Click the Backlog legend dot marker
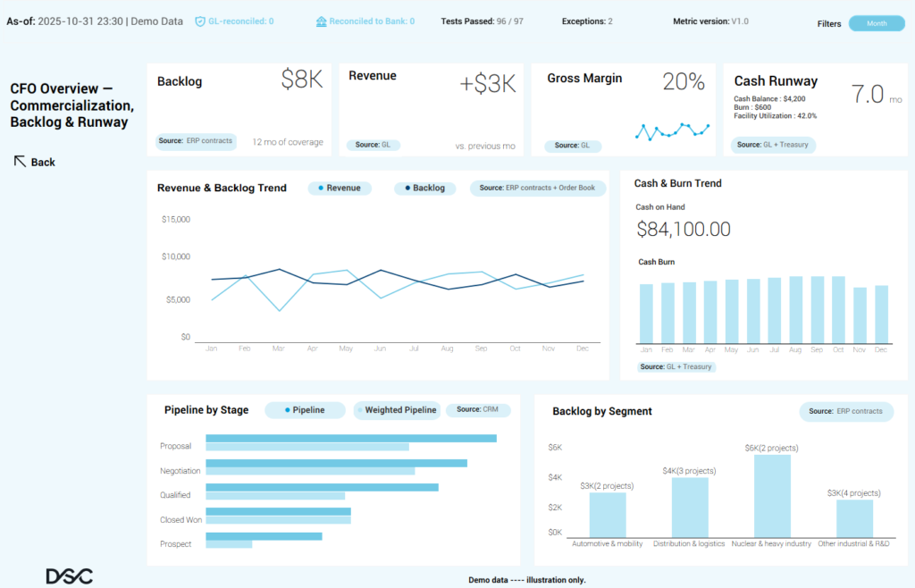This screenshot has height=588, width=915. (407, 189)
